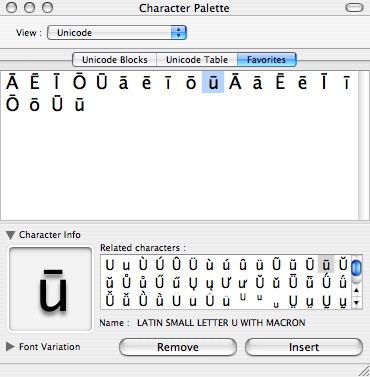Choose Ǘ (capital U diaeresis acute) in Related characters
Viewport: 370px width, 377px height.
tap(326, 282)
